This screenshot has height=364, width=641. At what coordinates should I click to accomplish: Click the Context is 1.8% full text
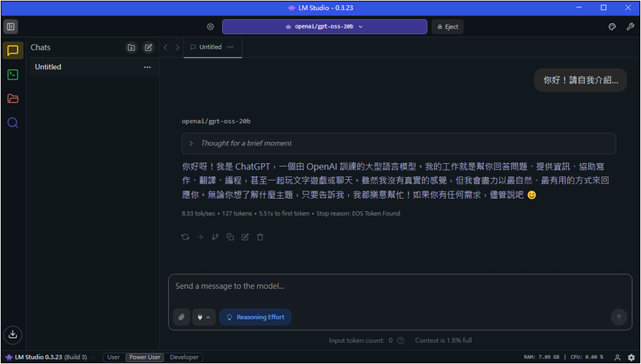[443, 340]
